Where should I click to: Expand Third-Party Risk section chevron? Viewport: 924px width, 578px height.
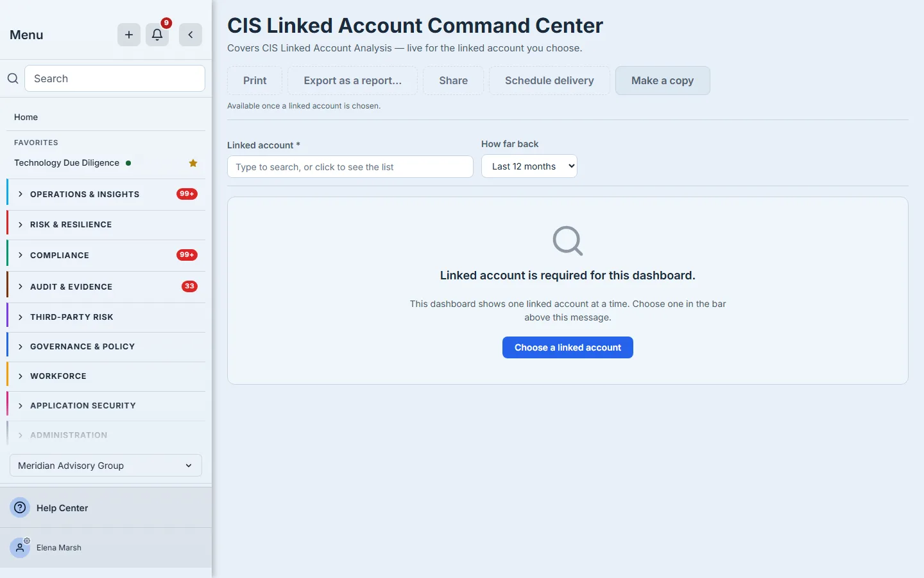21,317
